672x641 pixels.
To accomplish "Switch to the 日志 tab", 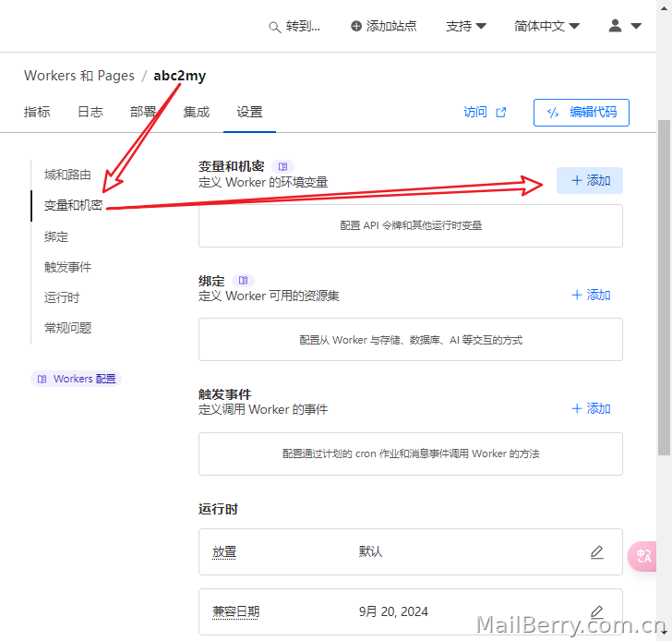I will pos(90,112).
